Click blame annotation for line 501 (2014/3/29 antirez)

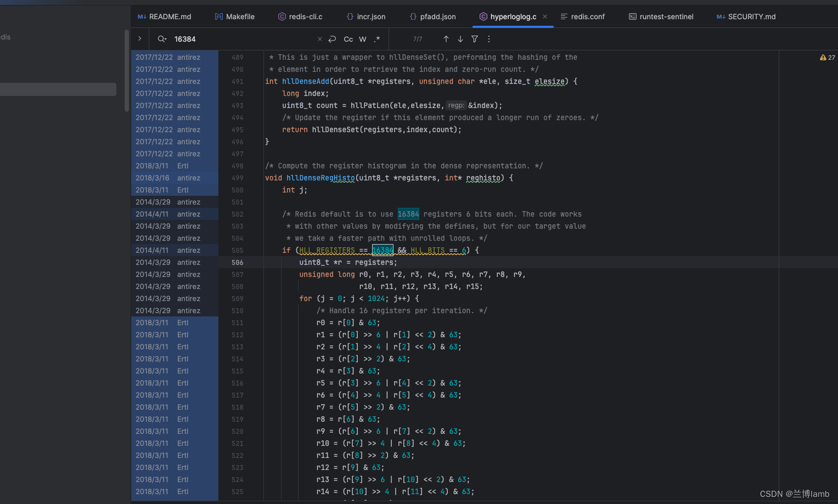(x=175, y=202)
